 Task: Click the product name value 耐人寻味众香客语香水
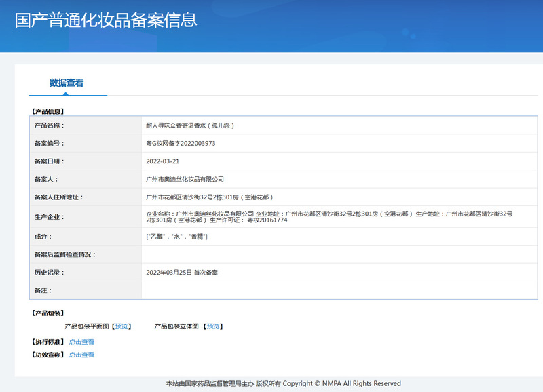tap(190, 125)
